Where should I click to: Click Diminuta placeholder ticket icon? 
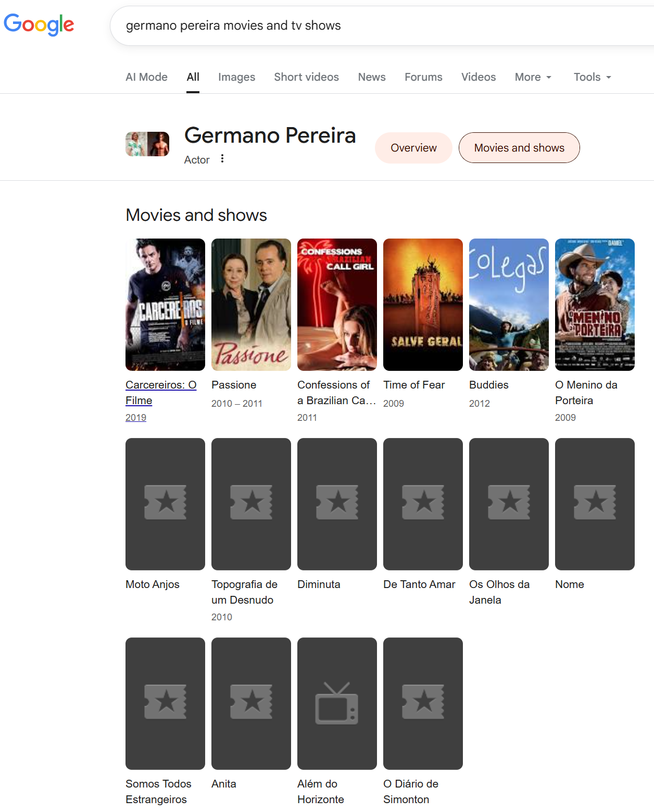(x=337, y=503)
